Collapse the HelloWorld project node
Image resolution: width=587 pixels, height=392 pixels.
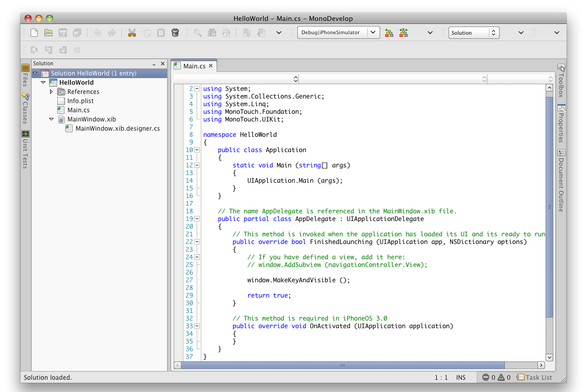pyautogui.click(x=43, y=82)
